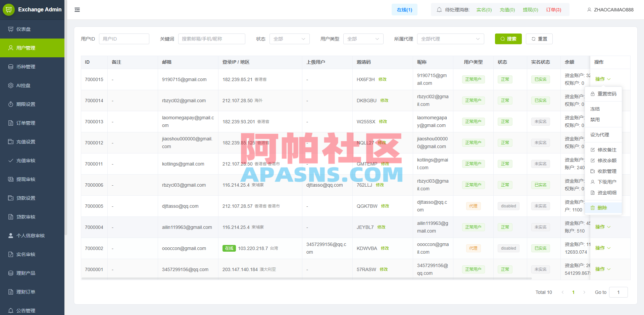
Task: Select 删除 in the action menu
Action: coord(603,208)
